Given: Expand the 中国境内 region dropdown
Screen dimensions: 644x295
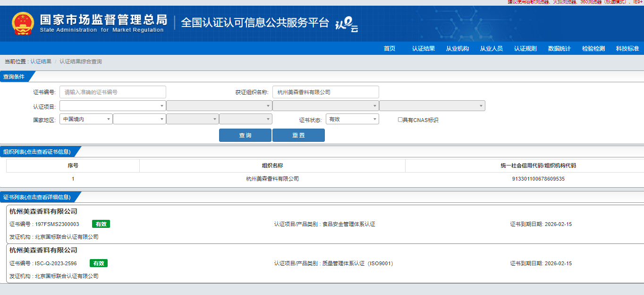Looking at the screenshot, I should click(86, 119).
